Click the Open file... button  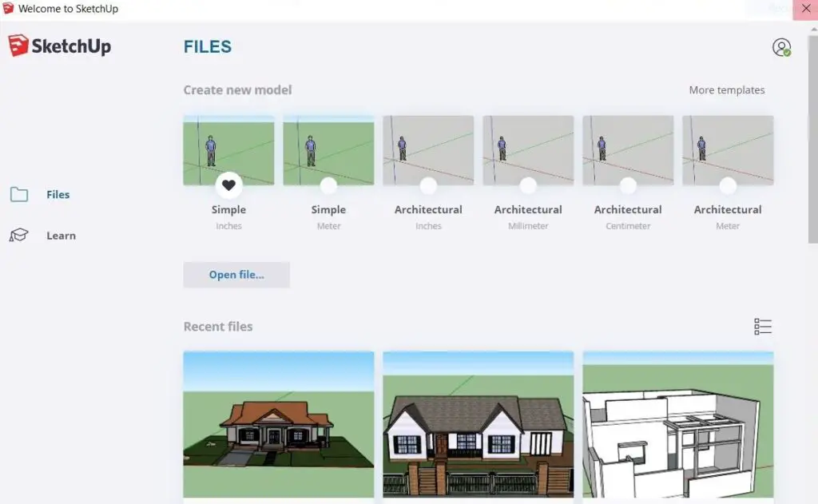point(236,275)
